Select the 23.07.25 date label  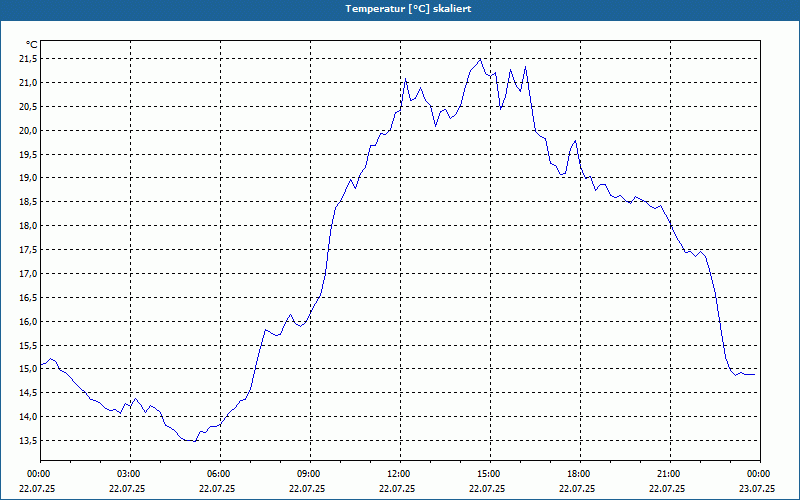[757, 488]
